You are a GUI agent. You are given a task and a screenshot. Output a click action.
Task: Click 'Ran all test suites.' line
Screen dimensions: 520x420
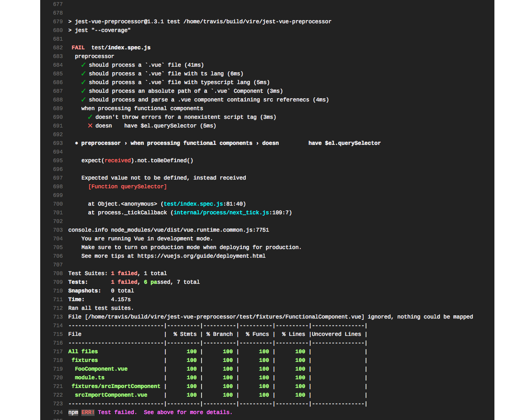(x=101, y=308)
